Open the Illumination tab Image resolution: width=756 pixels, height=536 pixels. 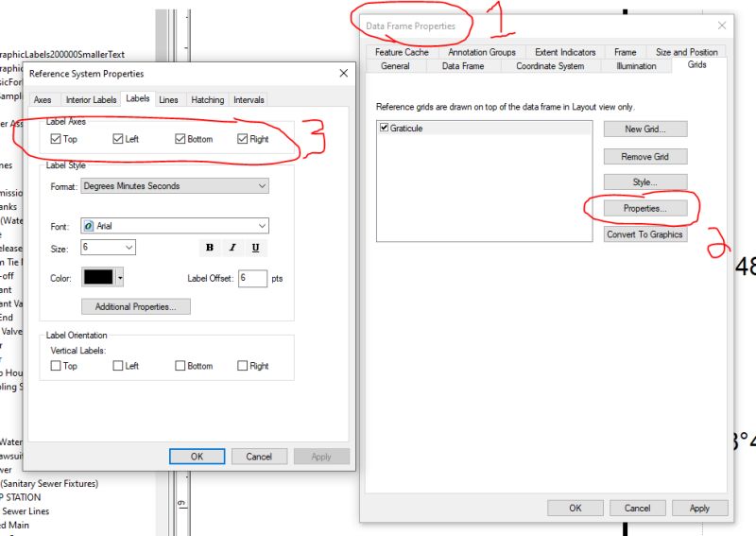pos(636,66)
